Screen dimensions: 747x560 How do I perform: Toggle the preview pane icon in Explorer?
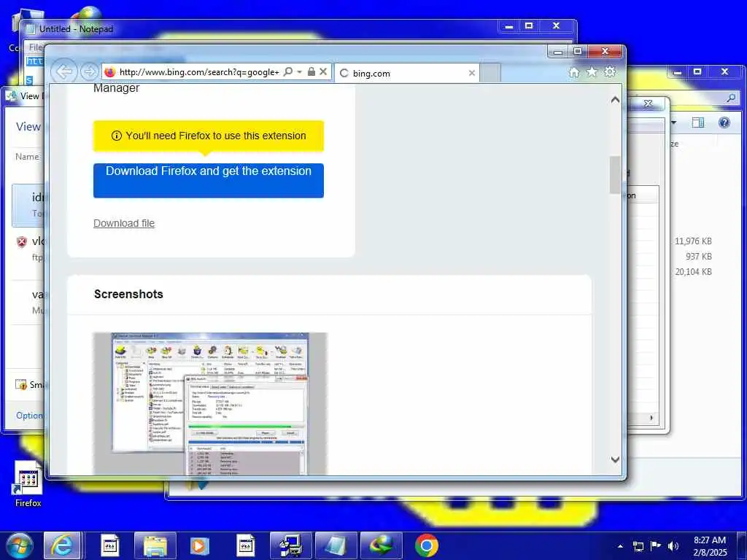(698, 122)
